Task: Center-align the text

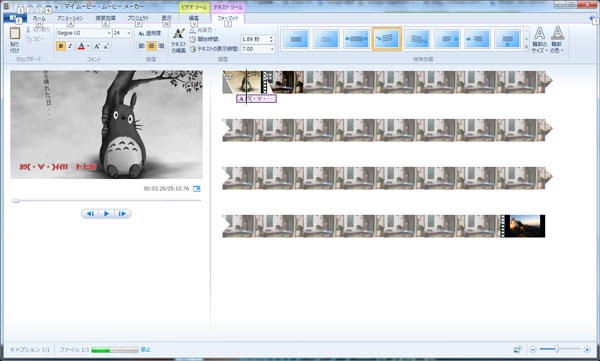Action: (x=152, y=46)
